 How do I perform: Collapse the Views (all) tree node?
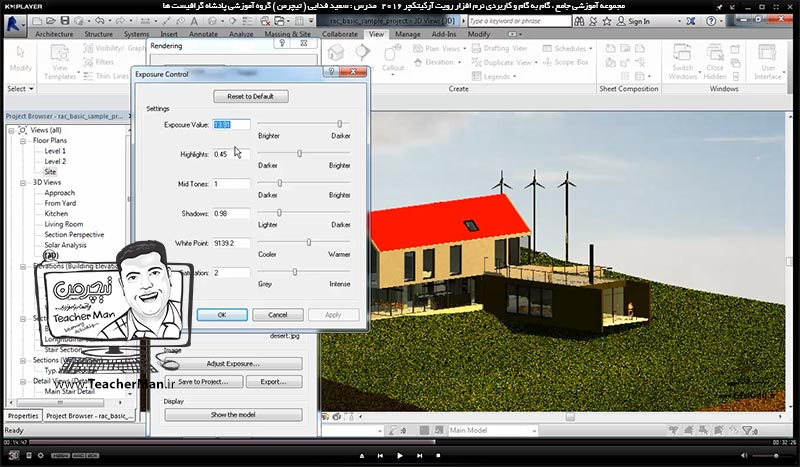11,131
